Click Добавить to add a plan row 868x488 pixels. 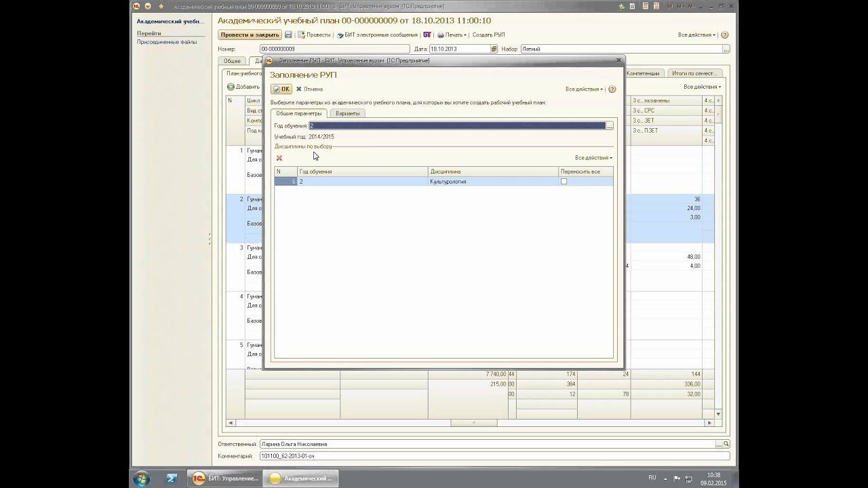click(x=243, y=87)
